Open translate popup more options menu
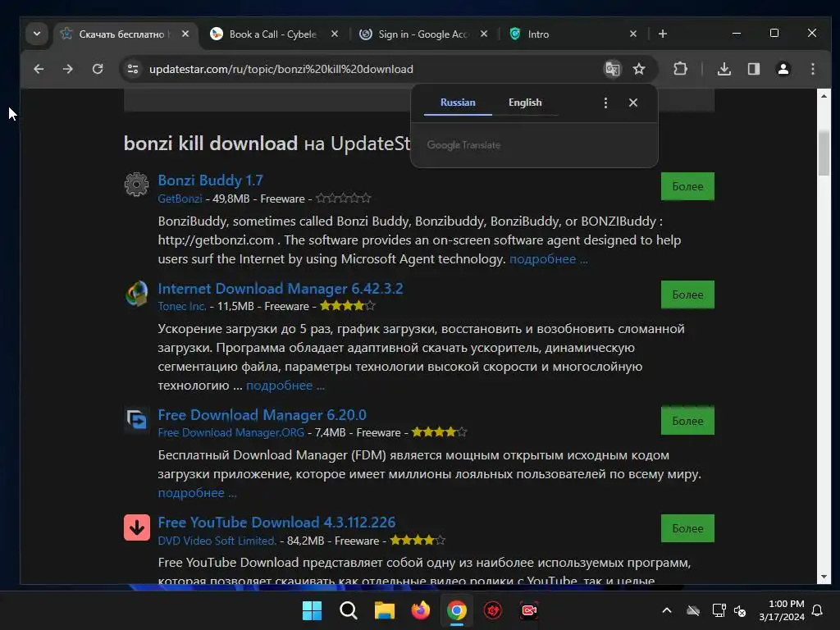This screenshot has height=630, width=840. [x=606, y=103]
